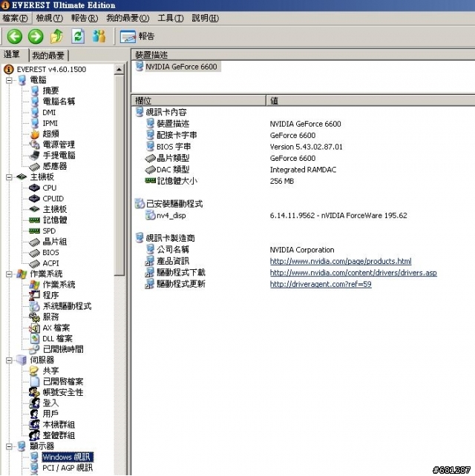The width and height of the screenshot is (475, 476).
Task: Open the nvidia.com products.html link
Action: pyautogui.click(x=341, y=262)
